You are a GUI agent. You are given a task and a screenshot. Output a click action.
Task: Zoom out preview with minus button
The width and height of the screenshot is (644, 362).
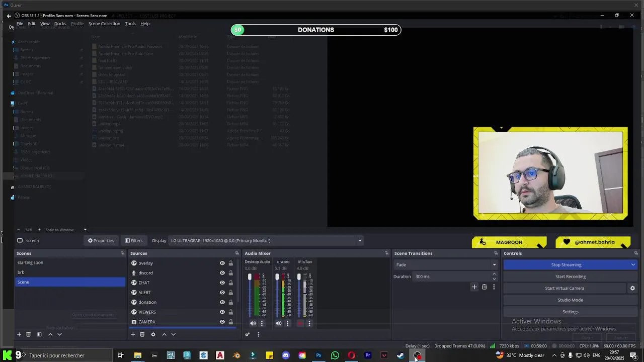(x=19, y=230)
